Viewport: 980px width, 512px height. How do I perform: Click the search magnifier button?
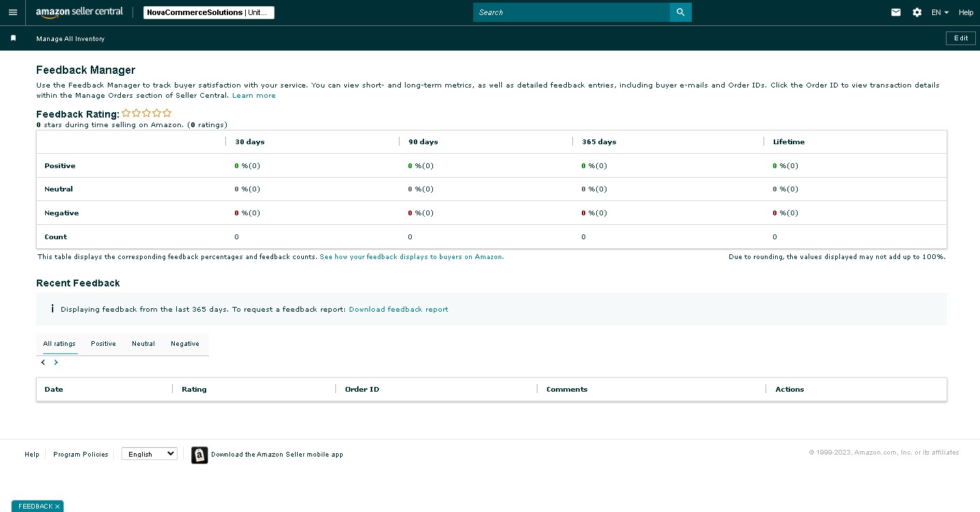681,12
